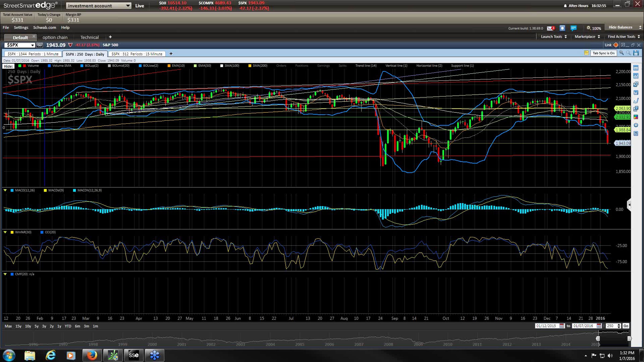Click the chart zoom in magnifier
The image size is (644, 362).
[621, 53]
